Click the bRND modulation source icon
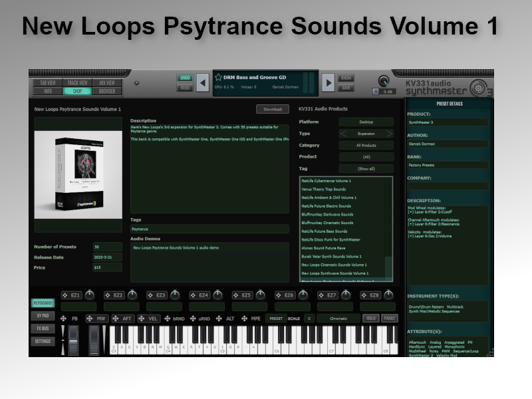This screenshot has width=532, height=399. [x=168, y=319]
